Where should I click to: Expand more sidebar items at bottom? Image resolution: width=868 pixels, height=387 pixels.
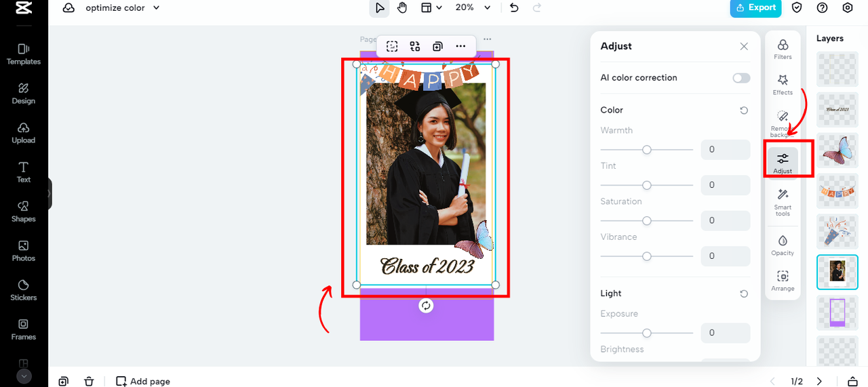point(24,375)
